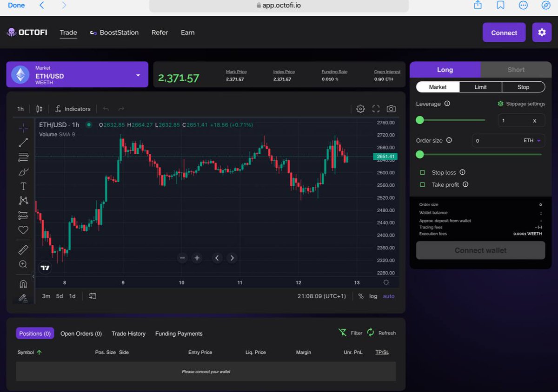Toggle log scale on the chart
The height and width of the screenshot is (392, 558).
tap(373, 296)
